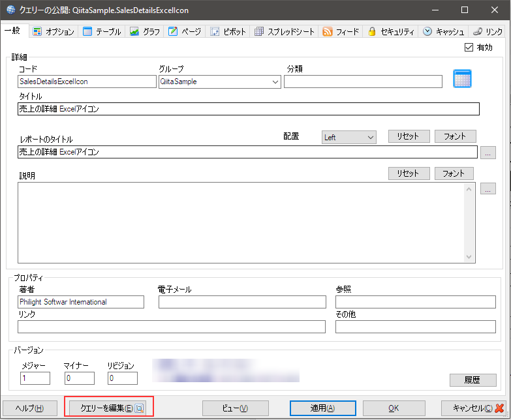This screenshot has width=511, height=420.
Task: Click the 参照 field
Action: [x=416, y=302]
